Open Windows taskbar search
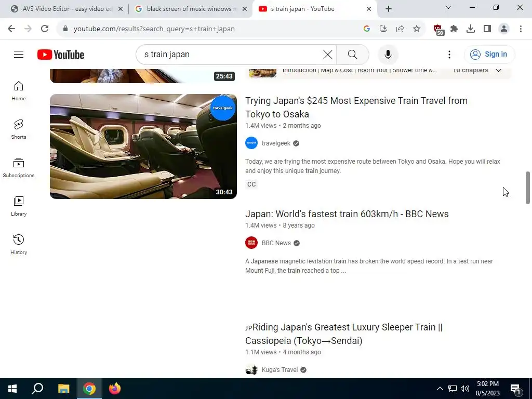This screenshot has width=532, height=399. (37, 389)
